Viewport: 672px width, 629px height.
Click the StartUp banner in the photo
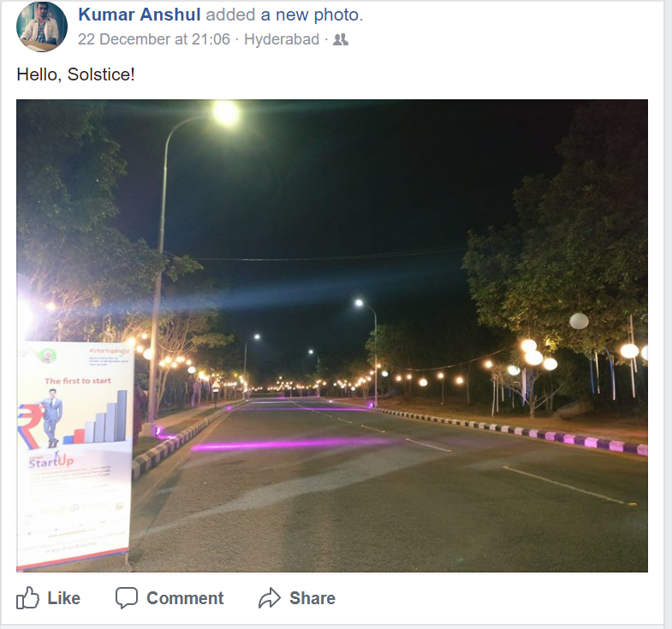click(x=74, y=455)
